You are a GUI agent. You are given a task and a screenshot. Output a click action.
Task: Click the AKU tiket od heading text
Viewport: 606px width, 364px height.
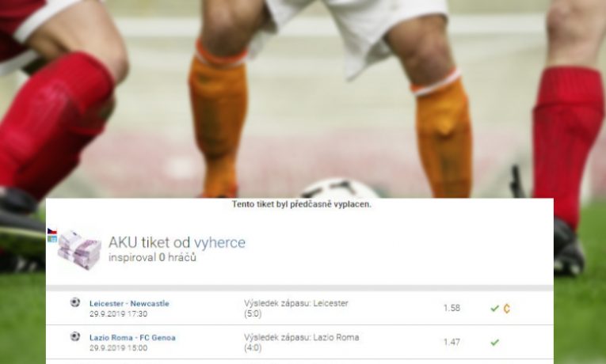point(150,243)
